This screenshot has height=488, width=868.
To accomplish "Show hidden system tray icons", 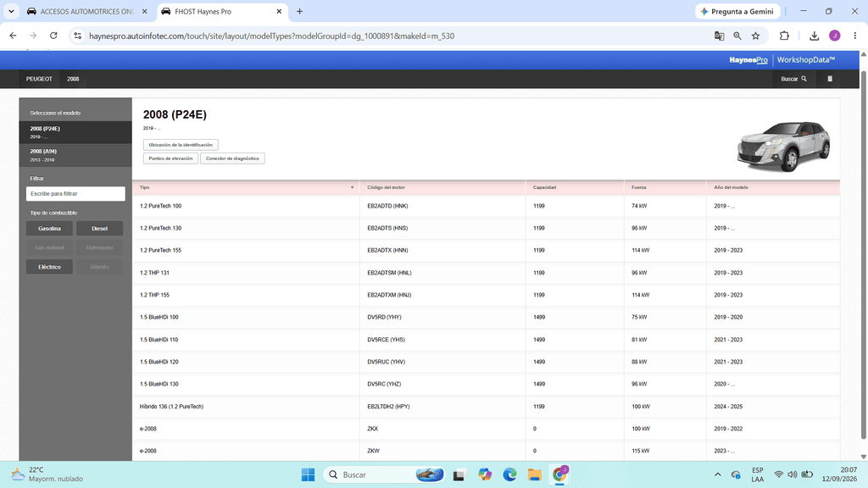I will point(718,474).
